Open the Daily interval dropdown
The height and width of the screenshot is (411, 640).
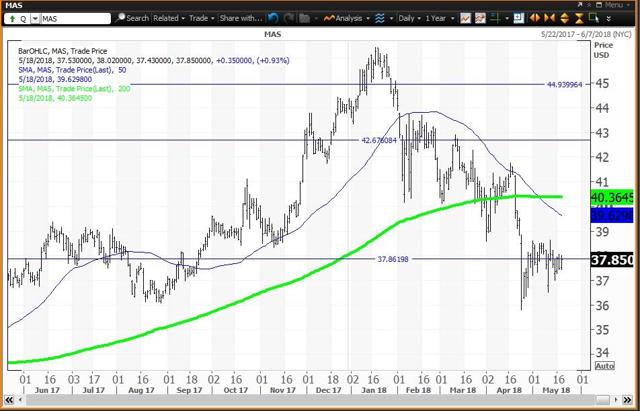(409, 18)
